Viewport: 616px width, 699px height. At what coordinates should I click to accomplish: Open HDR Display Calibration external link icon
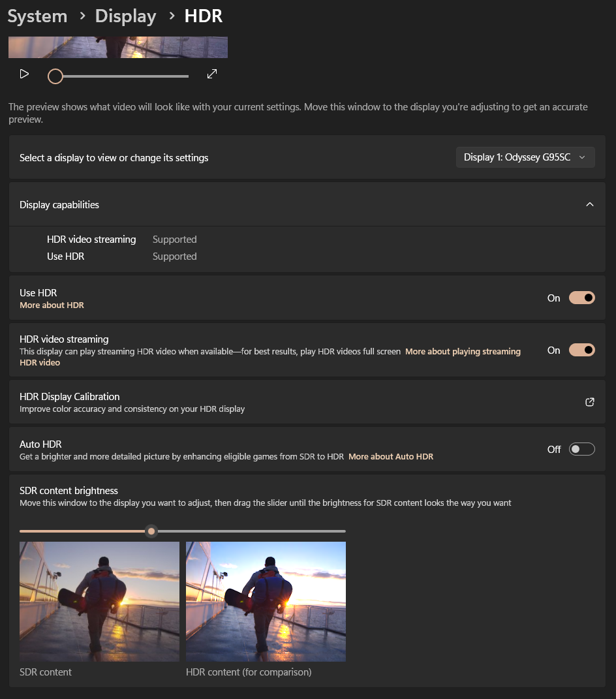click(589, 402)
